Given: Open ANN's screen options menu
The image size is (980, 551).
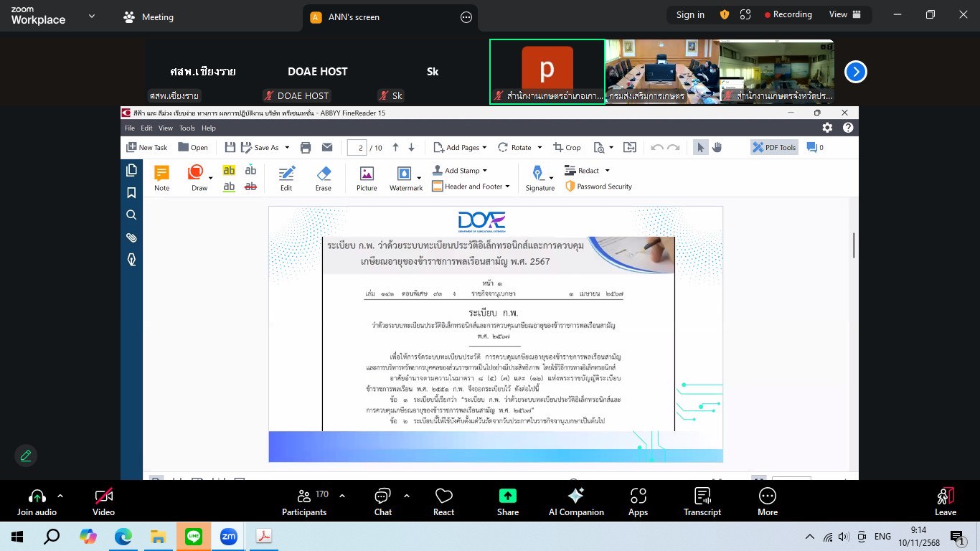Looking at the screenshot, I should tap(466, 17).
